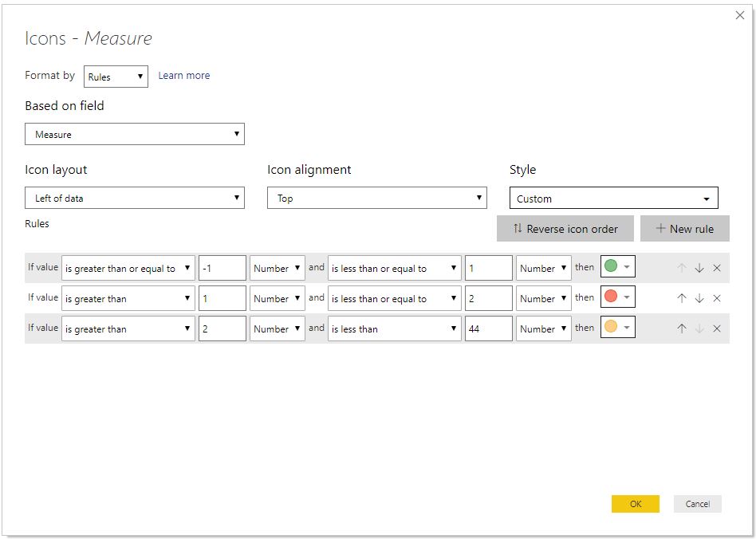Open second rule's 'is greater than' dropdown

pyautogui.click(x=128, y=298)
